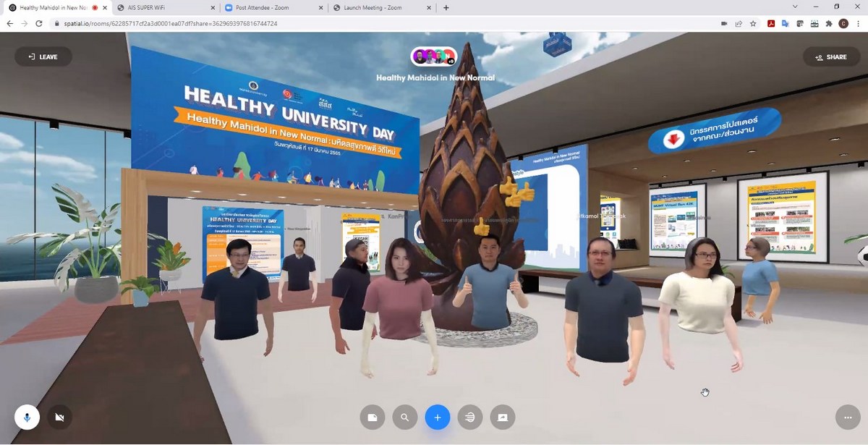Open the participants avatar list

[x=434, y=56]
